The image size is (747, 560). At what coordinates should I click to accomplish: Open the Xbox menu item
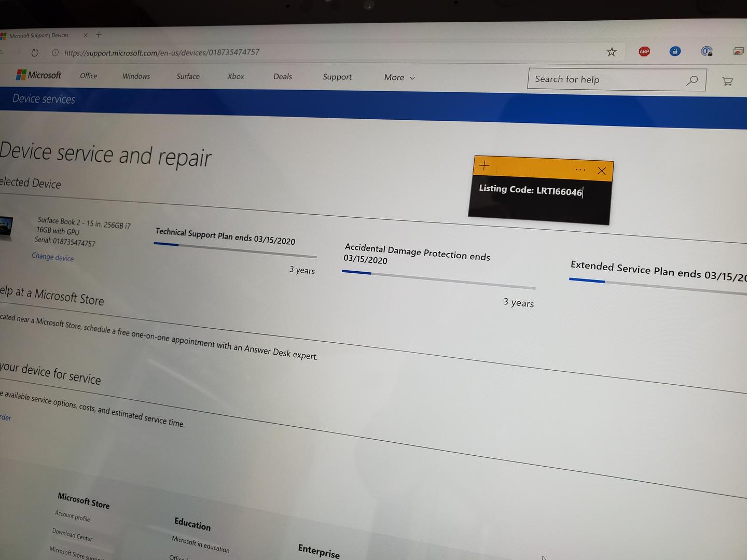[236, 76]
